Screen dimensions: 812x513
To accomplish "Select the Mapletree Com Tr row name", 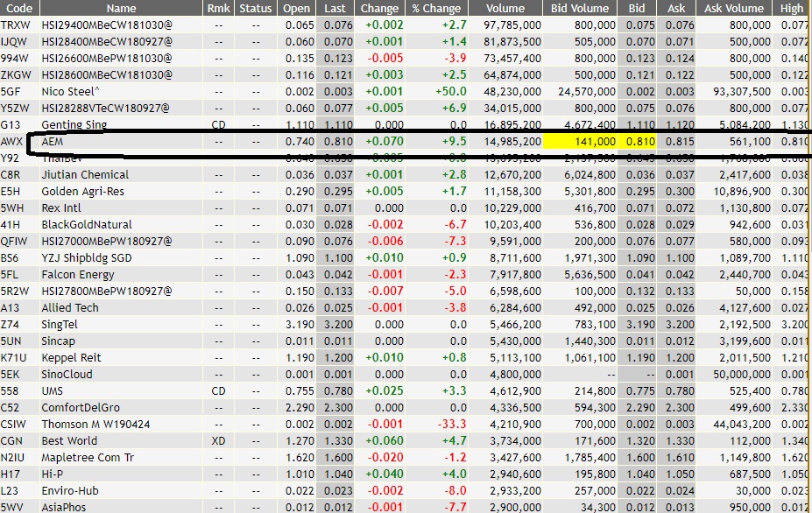I will pyautogui.click(x=88, y=458).
